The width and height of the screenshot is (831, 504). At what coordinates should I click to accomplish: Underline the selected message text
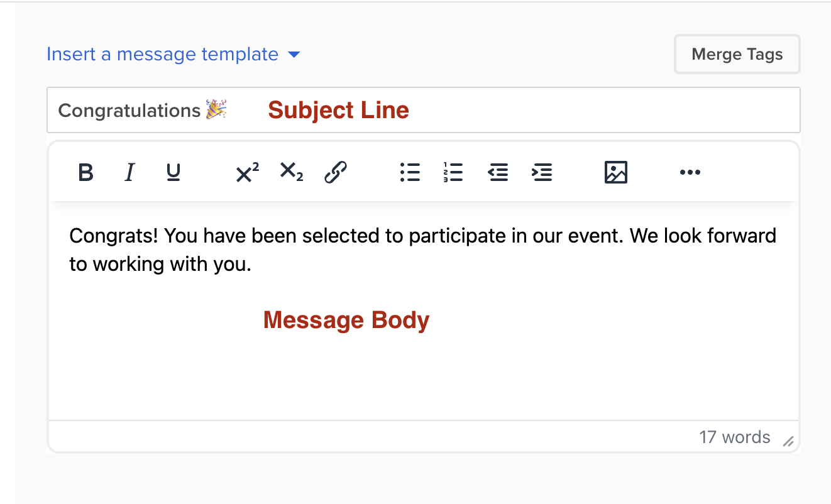[x=173, y=172]
